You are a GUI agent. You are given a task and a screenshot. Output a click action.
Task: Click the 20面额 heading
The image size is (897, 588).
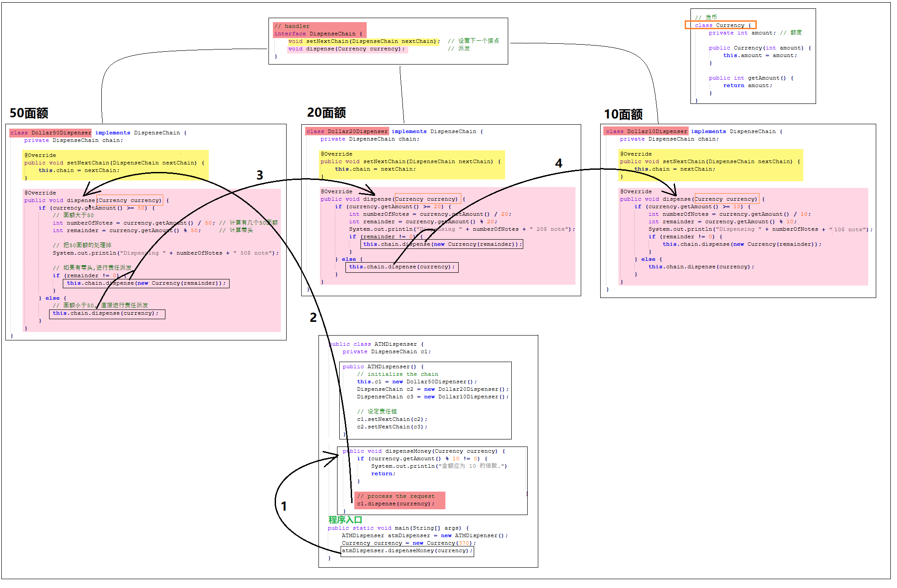tap(326, 113)
